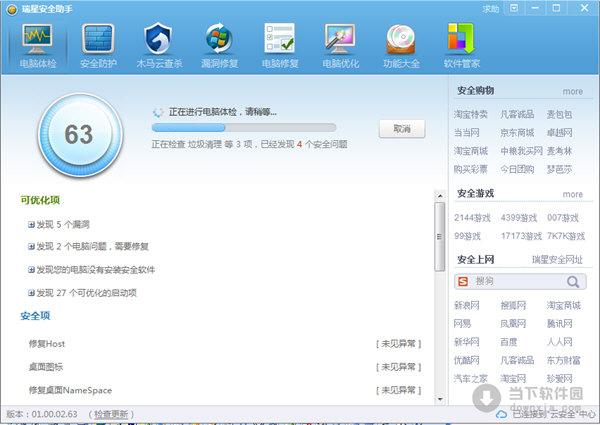Open the 淘宝特卖 shopping link
The image size is (600, 425).
tap(471, 114)
